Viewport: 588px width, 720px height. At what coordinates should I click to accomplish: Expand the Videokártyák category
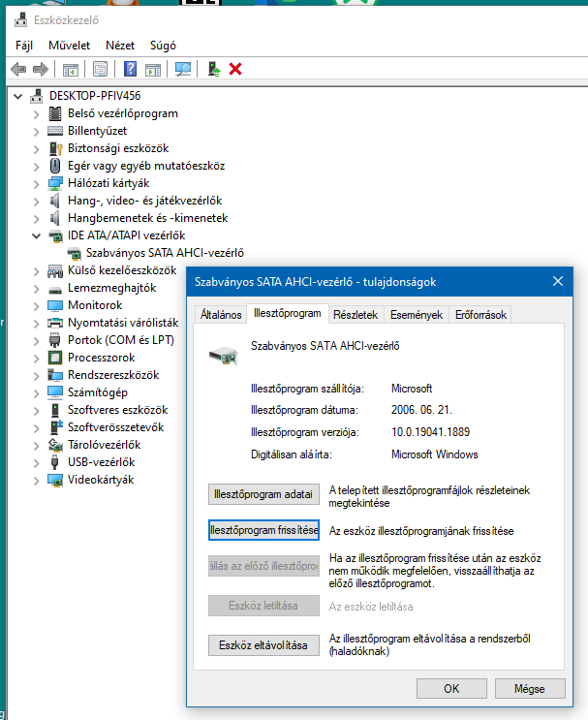pos(36,481)
